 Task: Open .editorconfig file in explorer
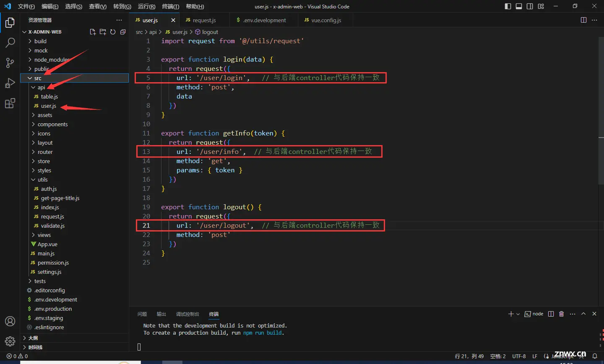(49, 290)
